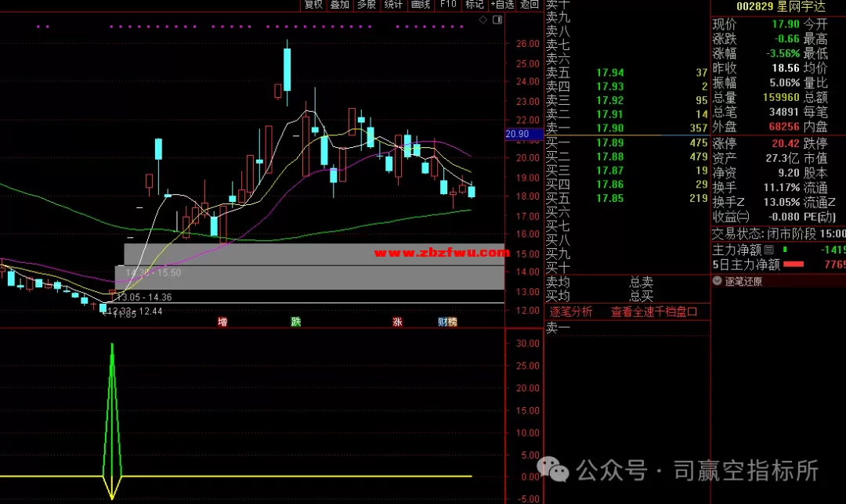Toggle the side panel layout icon

[497, 20]
